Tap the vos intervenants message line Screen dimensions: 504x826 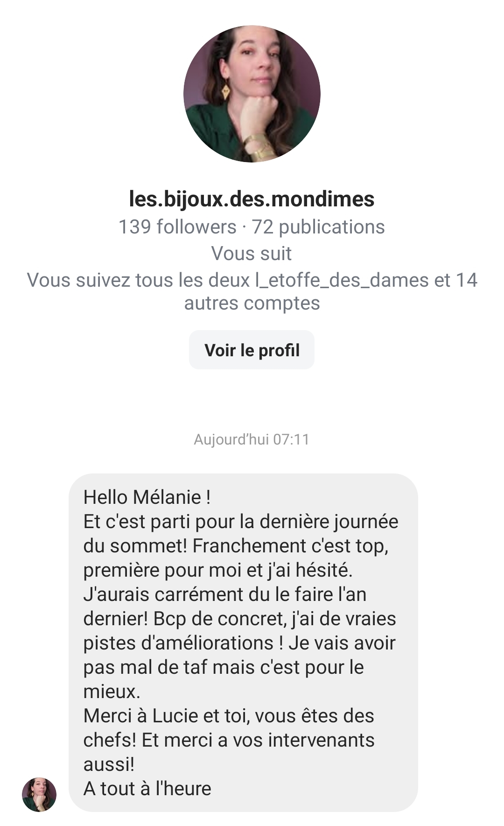[229, 740]
